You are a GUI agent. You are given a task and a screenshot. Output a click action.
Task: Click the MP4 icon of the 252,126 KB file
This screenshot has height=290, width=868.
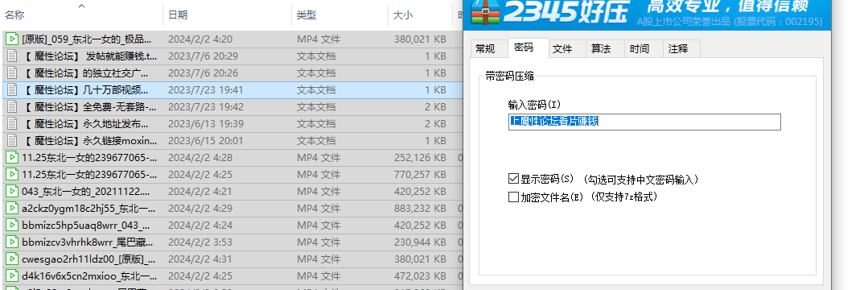[11, 157]
